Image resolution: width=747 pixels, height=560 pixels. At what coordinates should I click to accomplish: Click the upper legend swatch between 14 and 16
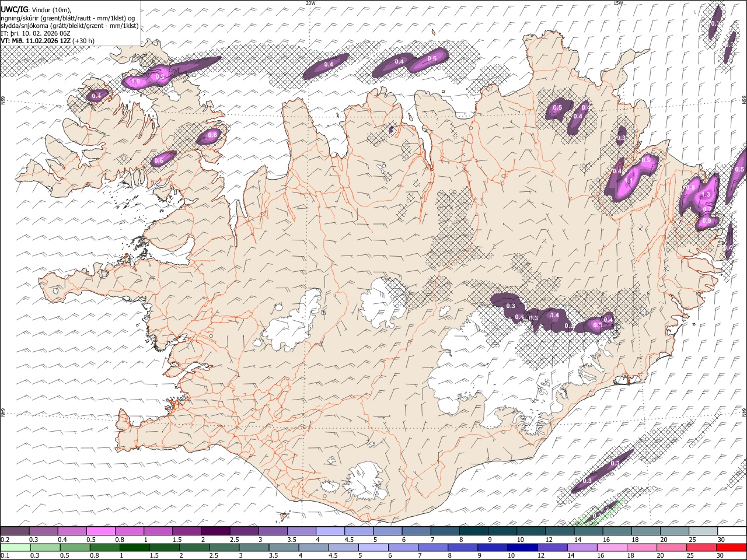click(588, 531)
